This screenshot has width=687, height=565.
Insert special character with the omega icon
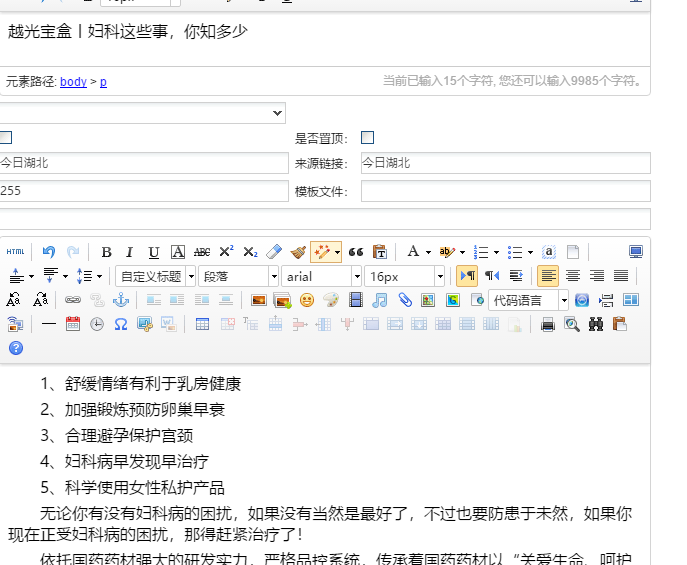pyautogui.click(x=121, y=324)
